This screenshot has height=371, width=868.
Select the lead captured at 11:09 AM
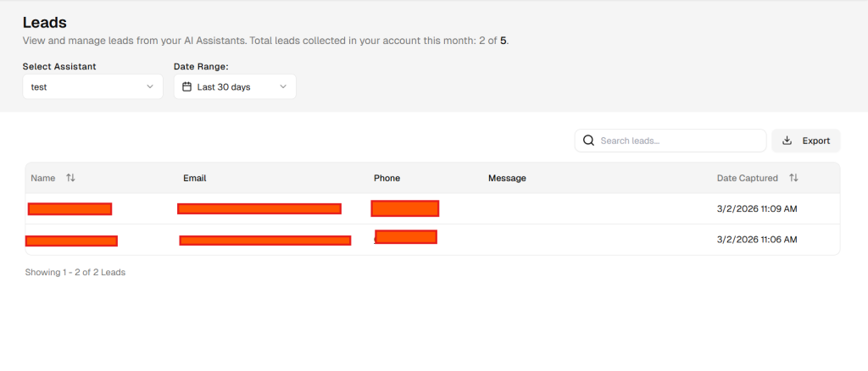(x=757, y=208)
